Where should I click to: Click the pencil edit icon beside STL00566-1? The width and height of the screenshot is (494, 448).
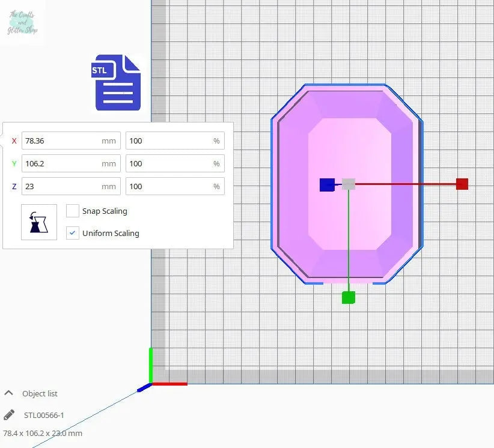[9, 415]
